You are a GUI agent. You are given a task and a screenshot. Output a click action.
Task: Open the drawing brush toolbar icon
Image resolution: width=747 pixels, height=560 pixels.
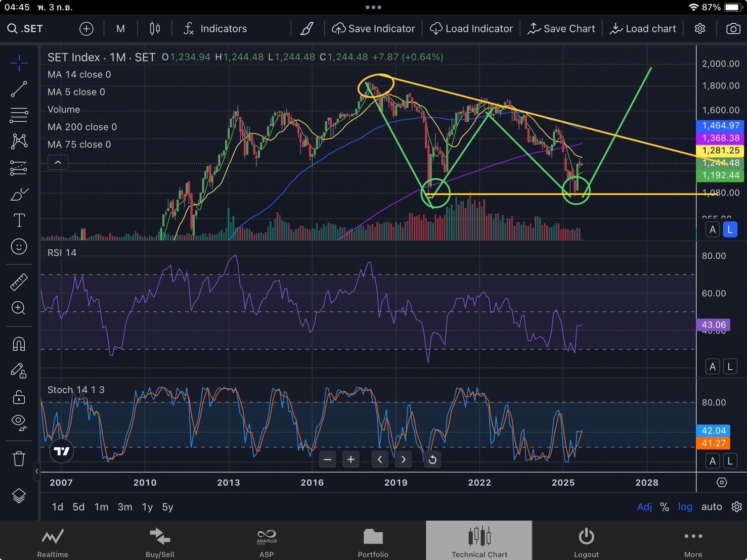tap(307, 29)
